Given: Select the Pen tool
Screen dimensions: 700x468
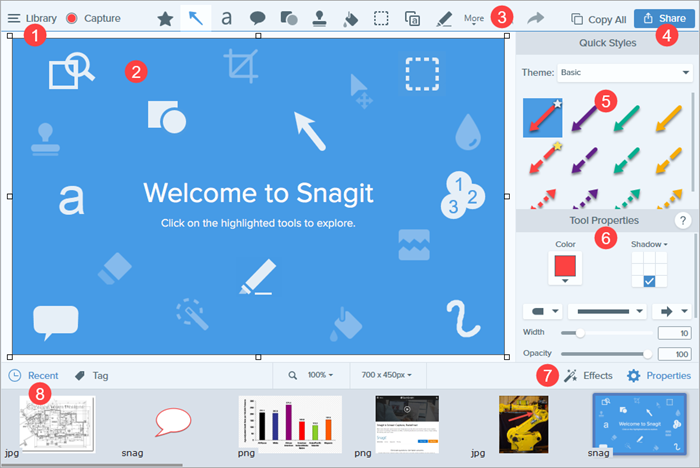Looking at the screenshot, I should (x=444, y=17).
